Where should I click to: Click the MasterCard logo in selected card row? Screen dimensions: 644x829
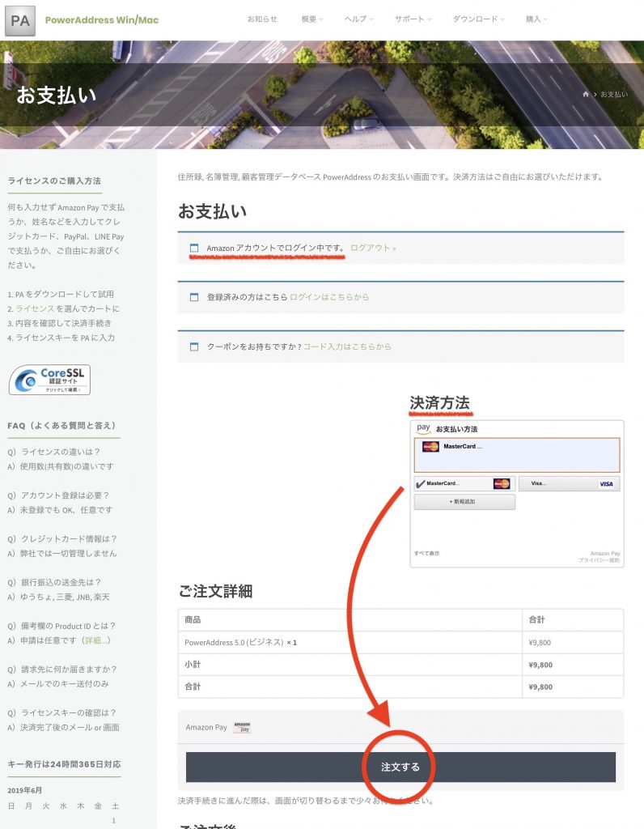(x=430, y=447)
